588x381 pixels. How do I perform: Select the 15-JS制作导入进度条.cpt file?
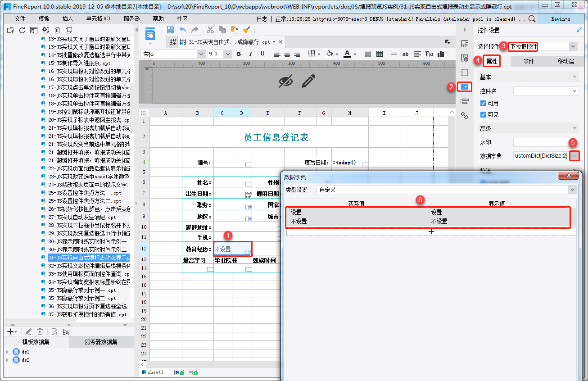pyautogui.click(x=79, y=63)
